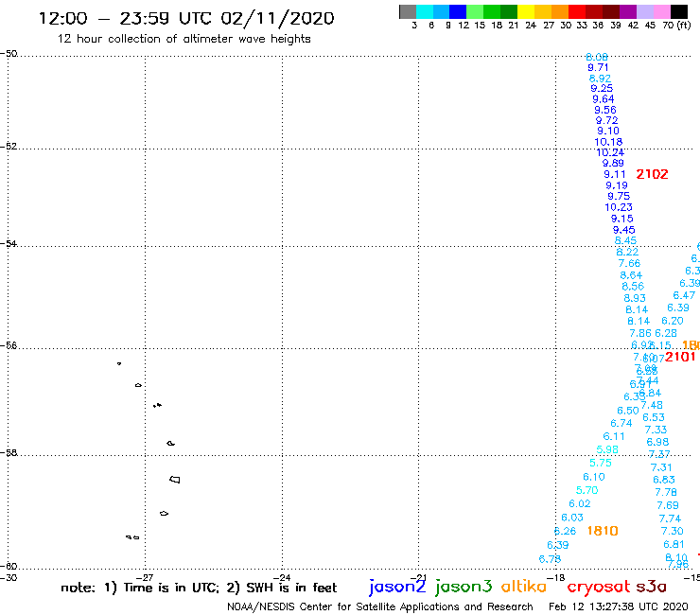Select the wave height reading 10.23
The width and height of the screenshot is (700, 615).
point(619,207)
